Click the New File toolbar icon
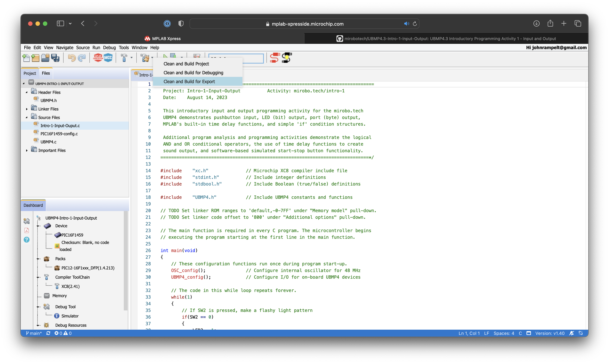The image size is (609, 364). (x=26, y=58)
